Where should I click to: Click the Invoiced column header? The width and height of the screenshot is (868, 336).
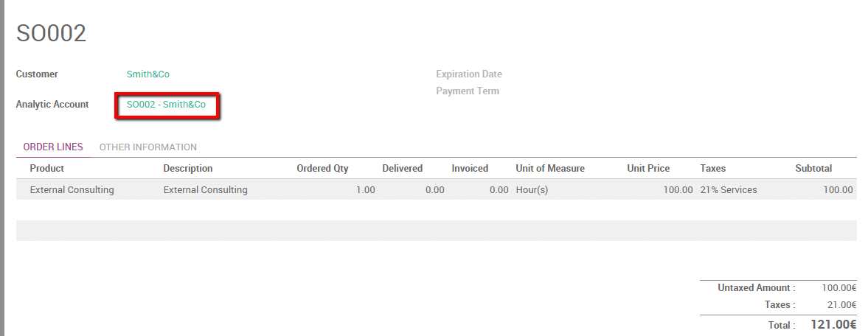tap(470, 169)
